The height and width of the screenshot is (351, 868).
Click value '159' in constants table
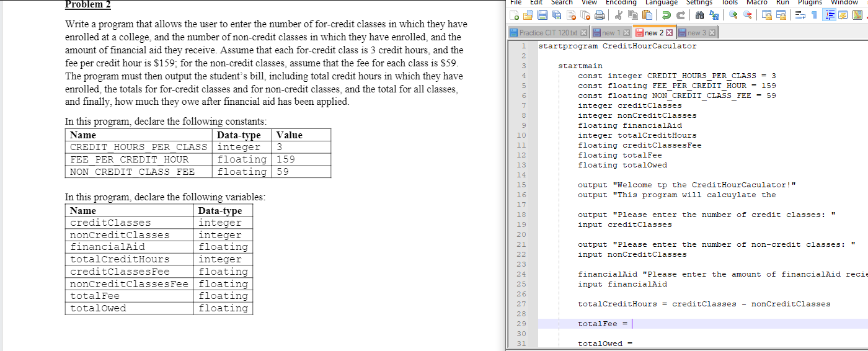pyautogui.click(x=286, y=159)
